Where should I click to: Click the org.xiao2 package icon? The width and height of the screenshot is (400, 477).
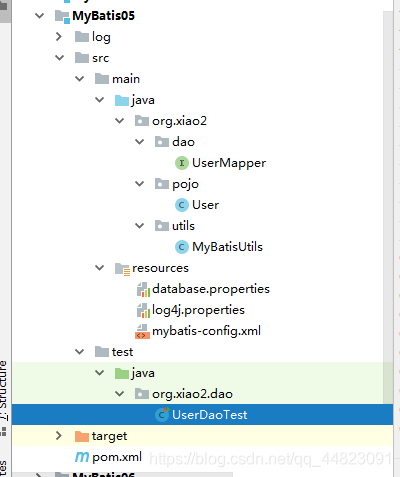[x=142, y=121]
